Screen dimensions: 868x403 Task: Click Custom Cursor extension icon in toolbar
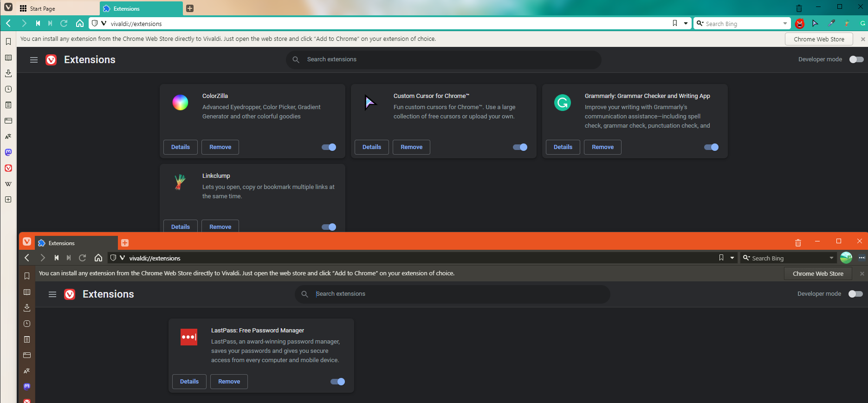pos(815,23)
